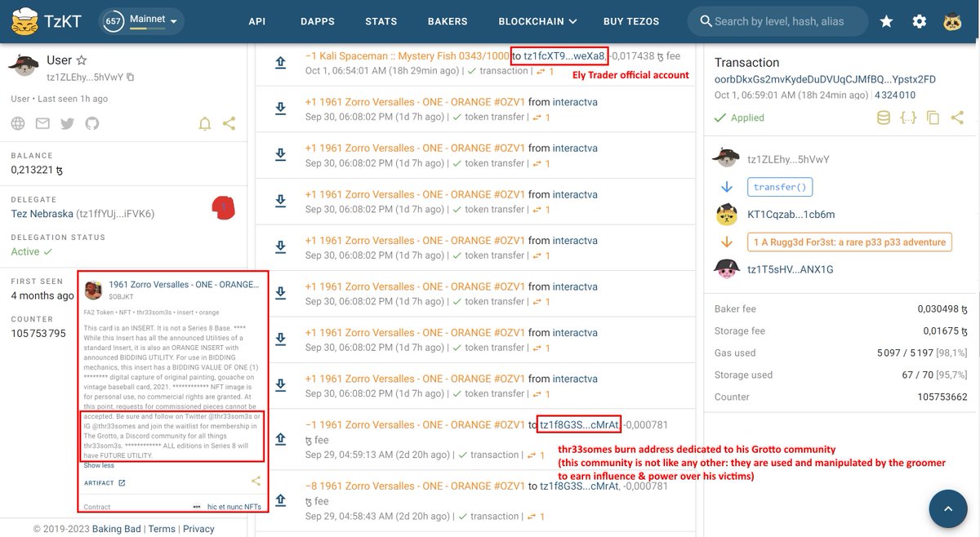Screen dimensions: 980x537
Task: Click the Counter value 105753662
Action: click(x=943, y=397)
